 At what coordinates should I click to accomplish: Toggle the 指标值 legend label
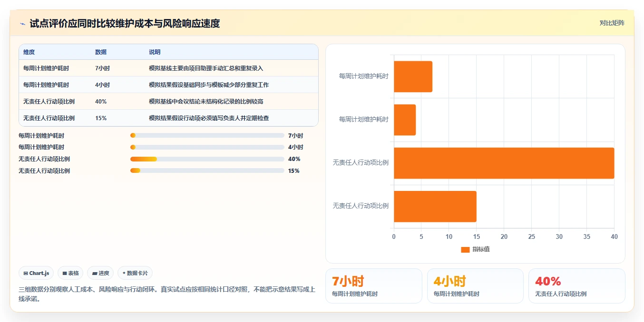pyautogui.click(x=481, y=250)
